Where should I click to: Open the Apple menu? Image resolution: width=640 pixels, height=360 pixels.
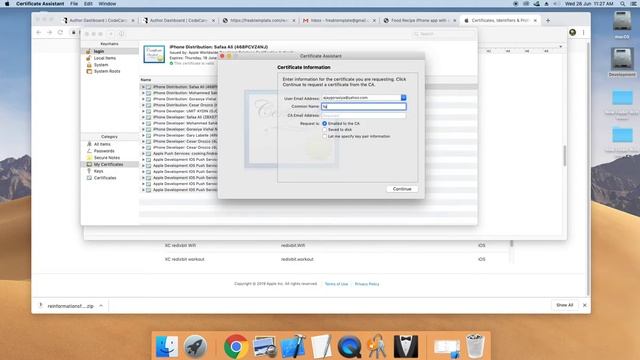[x=7, y=4]
